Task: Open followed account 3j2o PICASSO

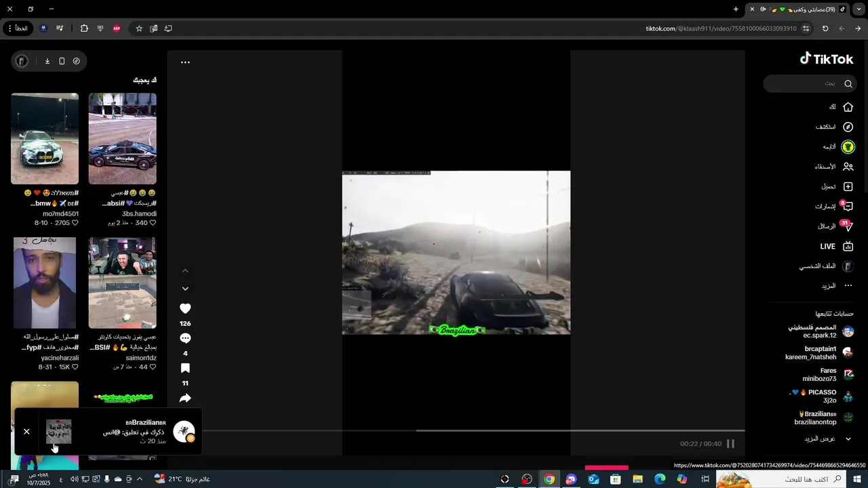Action: click(822, 396)
